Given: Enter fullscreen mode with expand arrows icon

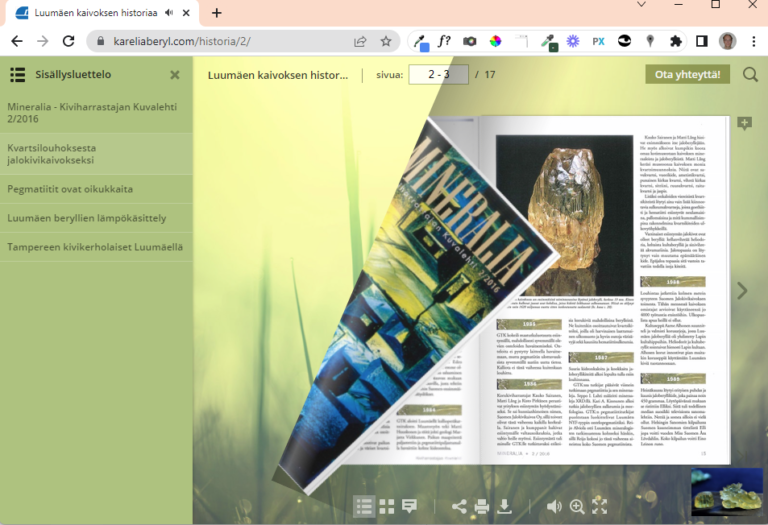Looking at the screenshot, I should [600, 506].
